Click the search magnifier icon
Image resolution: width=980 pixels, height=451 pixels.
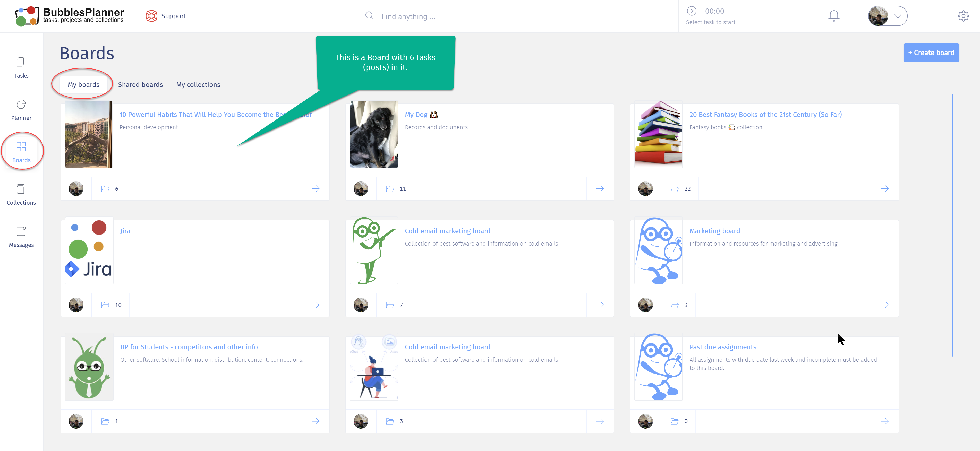point(369,16)
